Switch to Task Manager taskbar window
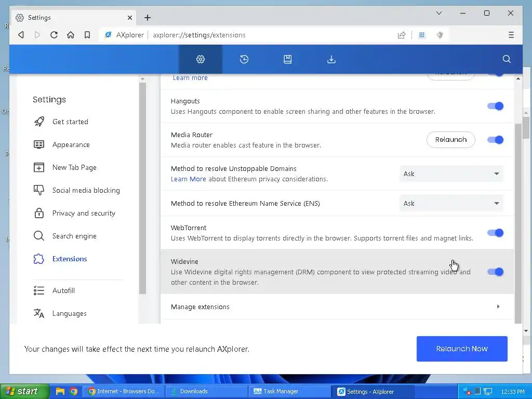Viewport: 532px width, 399px height. tap(289, 391)
